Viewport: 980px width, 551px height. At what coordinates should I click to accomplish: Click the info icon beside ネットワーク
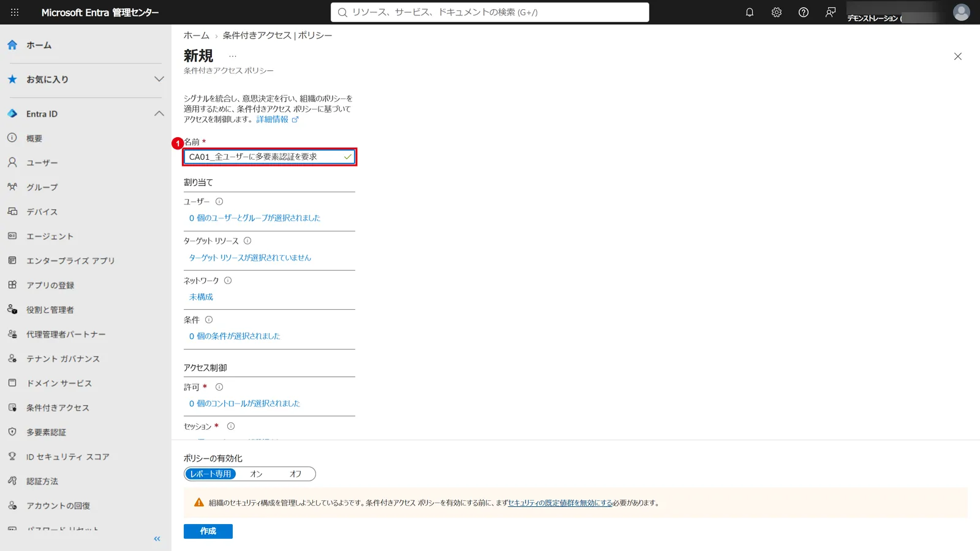228,280
